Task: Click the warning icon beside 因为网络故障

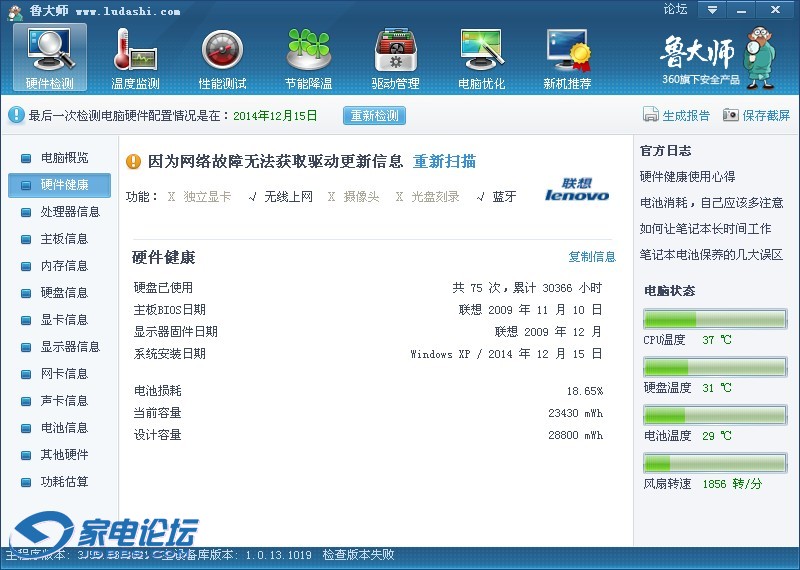Action: click(x=133, y=162)
